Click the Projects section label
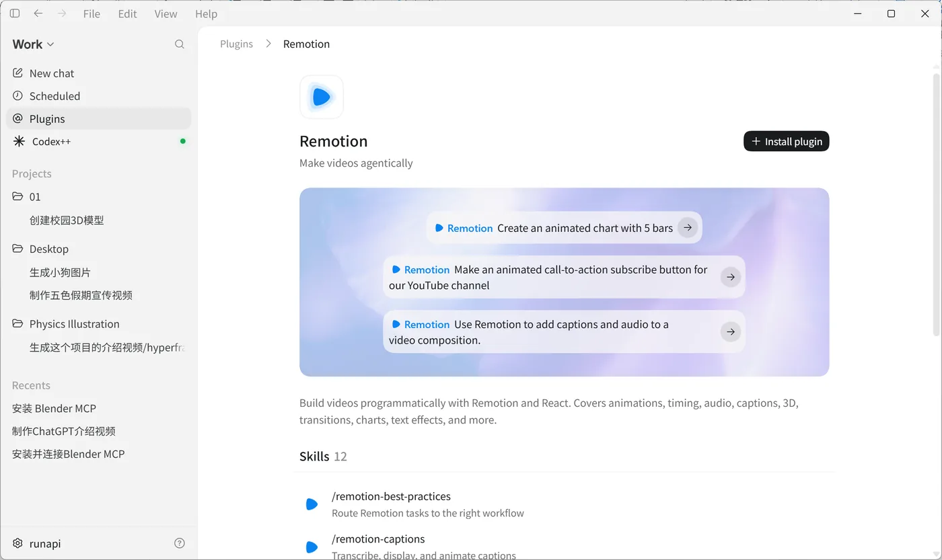 click(32, 173)
